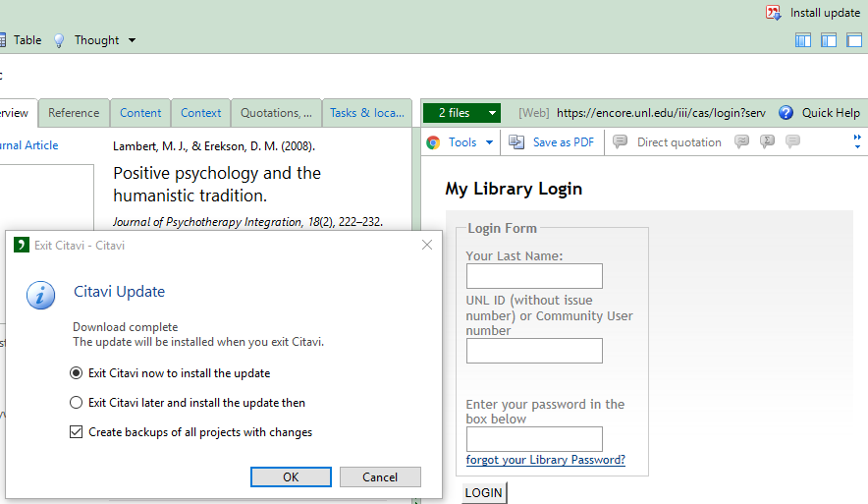The height and width of the screenshot is (504, 868).
Task: Click the Lambert & Erekson author line
Action: (214, 146)
